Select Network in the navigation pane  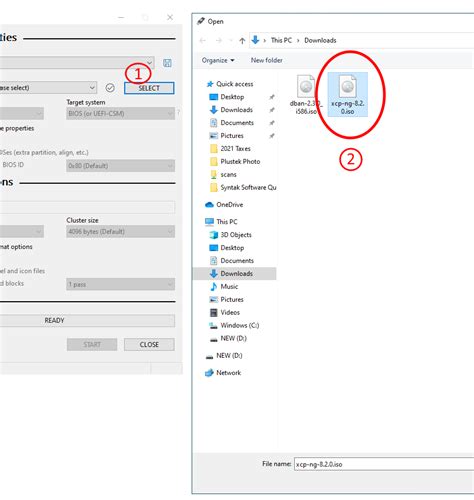point(228,373)
